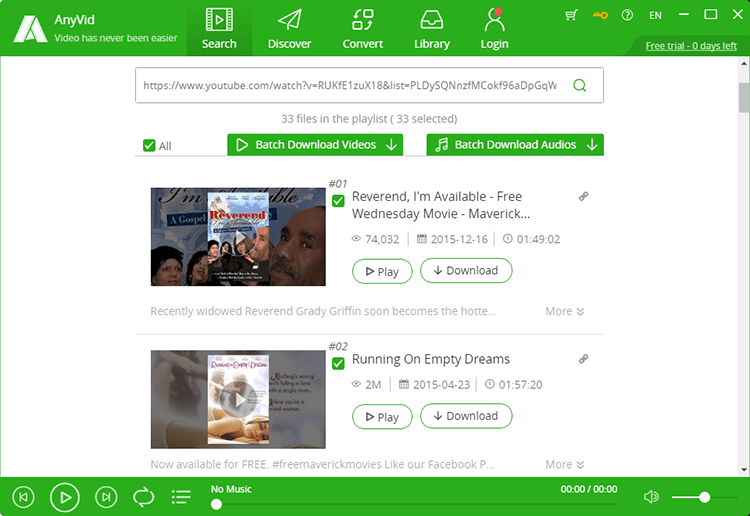Click the 33 files in the playlist text

click(x=369, y=119)
